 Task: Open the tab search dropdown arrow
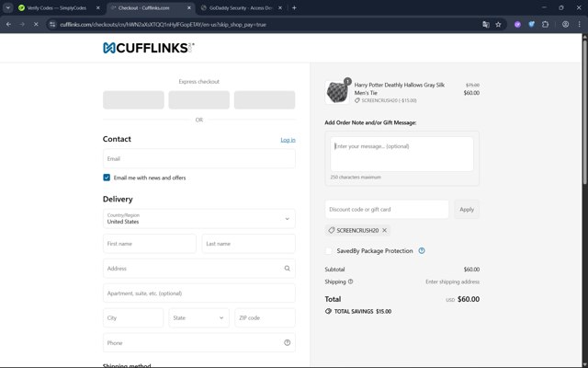pyautogui.click(x=8, y=7)
